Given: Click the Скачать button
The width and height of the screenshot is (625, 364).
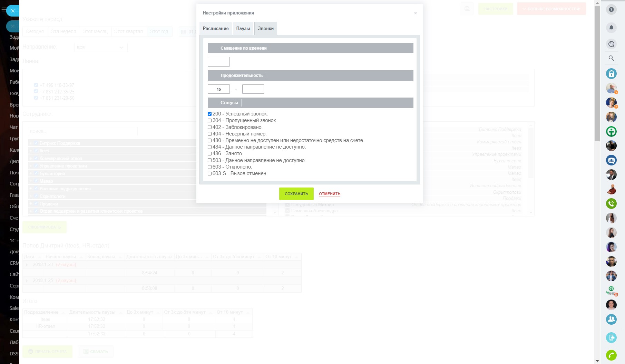Looking at the screenshot, I should coord(96,352).
